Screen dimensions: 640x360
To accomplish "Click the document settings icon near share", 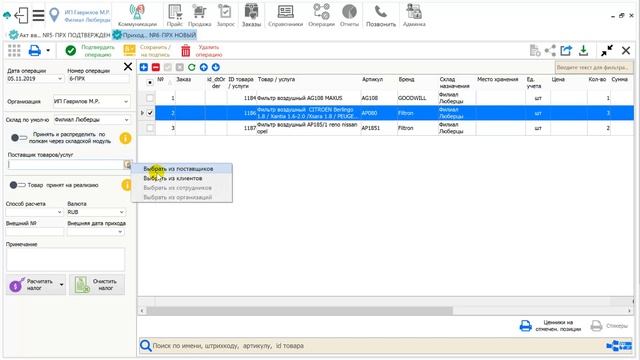I will coord(535,51).
